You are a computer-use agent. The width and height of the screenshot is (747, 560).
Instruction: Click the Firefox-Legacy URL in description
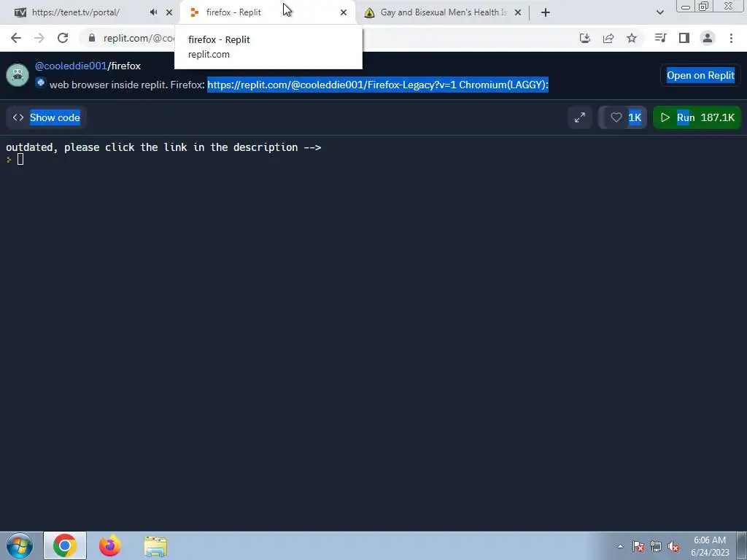pos(332,85)
